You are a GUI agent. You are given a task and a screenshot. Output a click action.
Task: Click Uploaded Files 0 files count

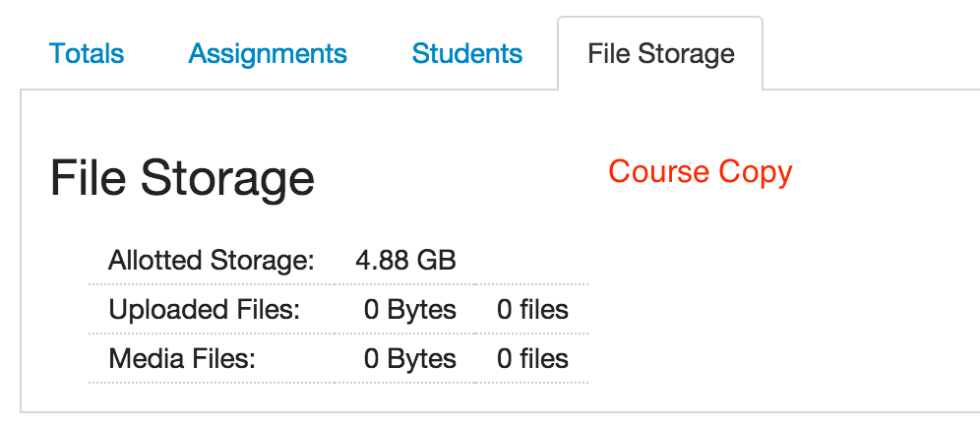click(532, 310)
